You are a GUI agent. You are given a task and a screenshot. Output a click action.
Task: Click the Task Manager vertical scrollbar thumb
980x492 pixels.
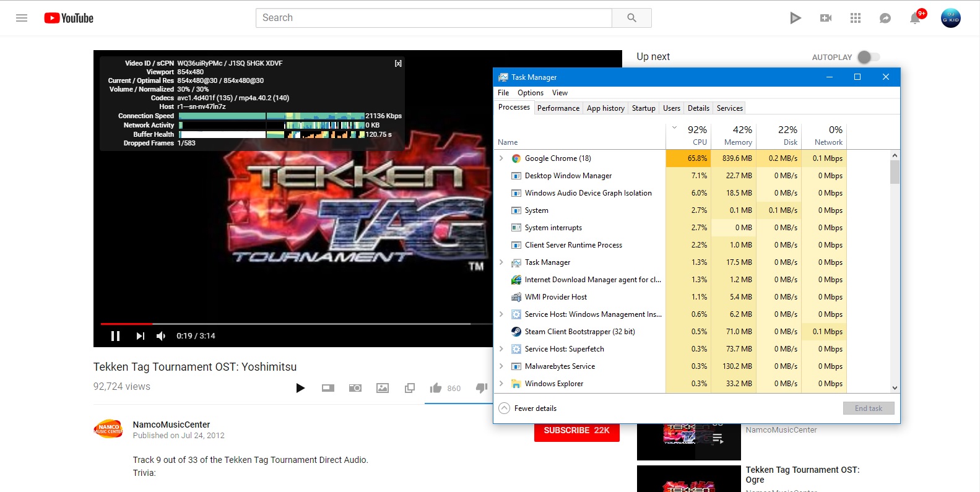(x=895, y=172)
